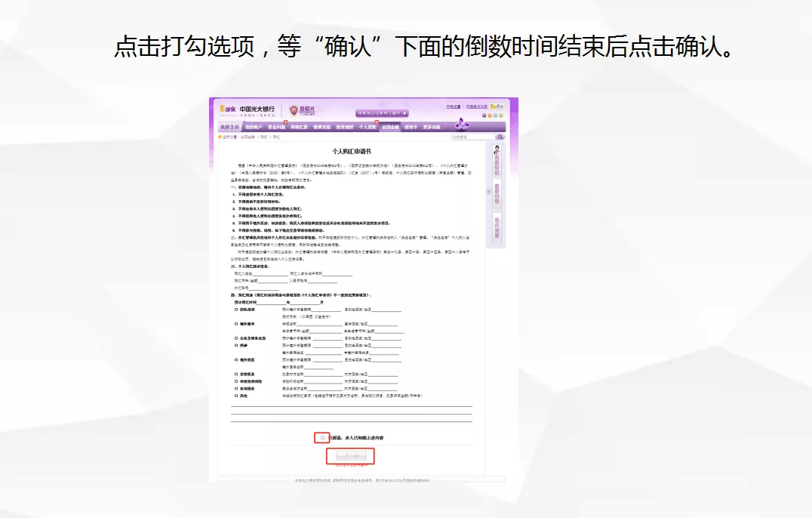Click inside the search input box

(464, 136)
